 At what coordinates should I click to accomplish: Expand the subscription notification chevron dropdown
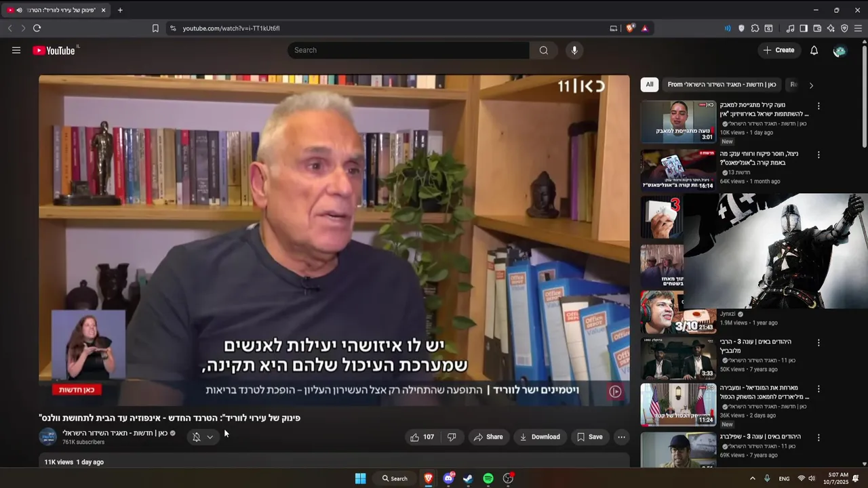click(210, 437)
